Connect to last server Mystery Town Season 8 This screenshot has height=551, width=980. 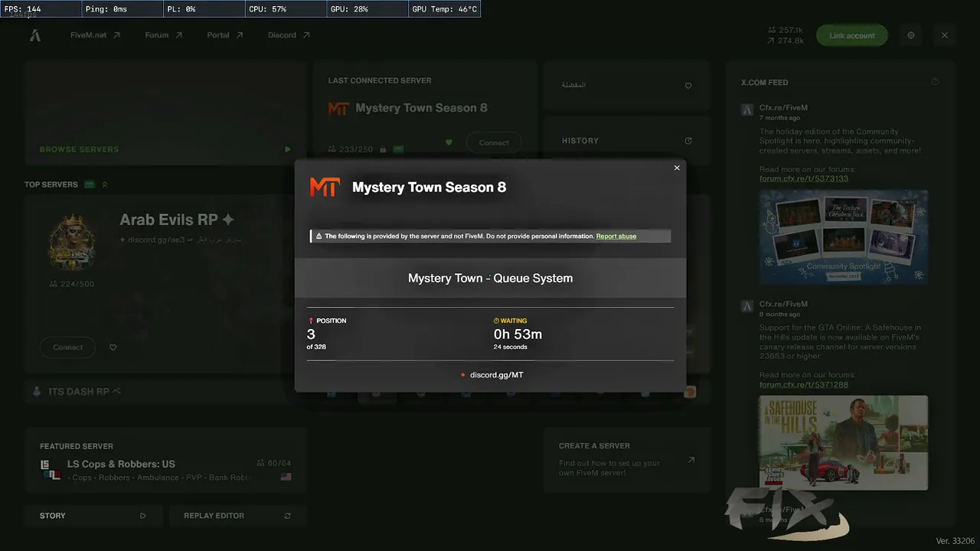point(494,143)
